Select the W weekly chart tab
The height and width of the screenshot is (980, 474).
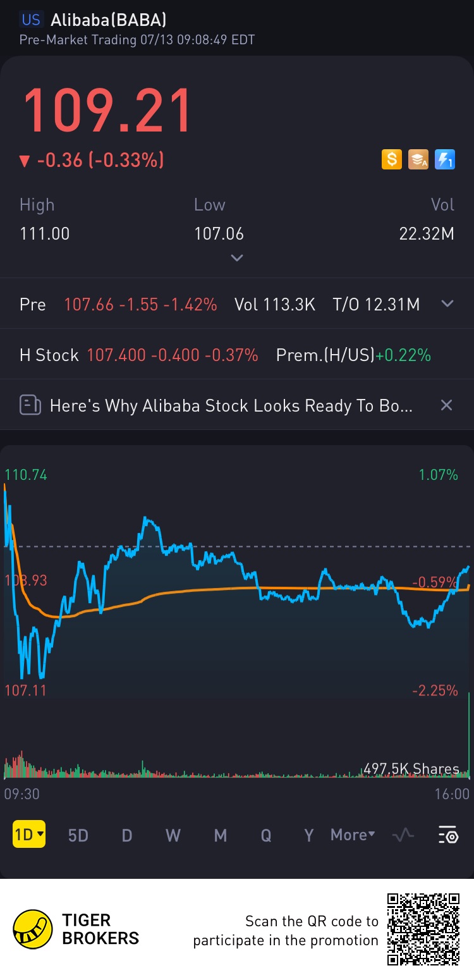click(173, 835)
